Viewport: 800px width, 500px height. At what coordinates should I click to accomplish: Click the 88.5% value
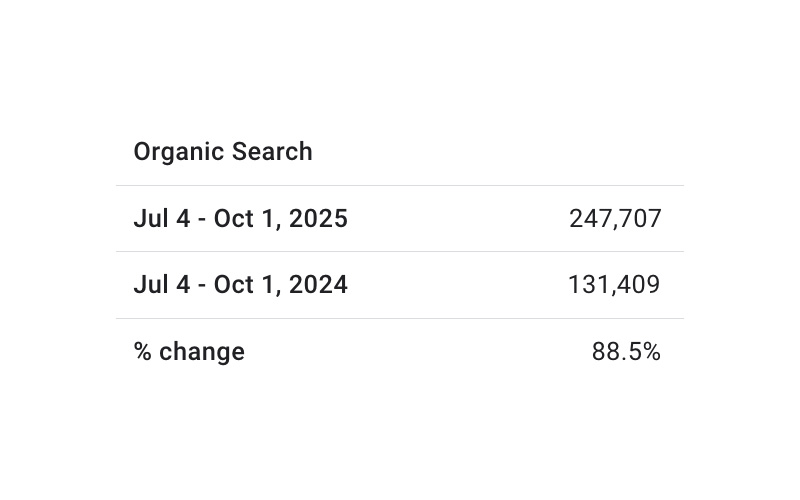[x=626, y=352]
